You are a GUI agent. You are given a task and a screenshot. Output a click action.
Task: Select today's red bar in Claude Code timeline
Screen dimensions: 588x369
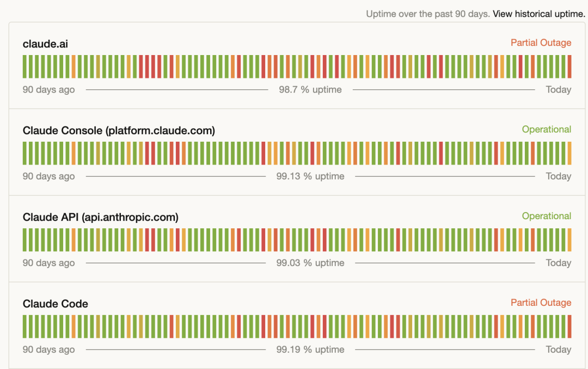(569, 326)
